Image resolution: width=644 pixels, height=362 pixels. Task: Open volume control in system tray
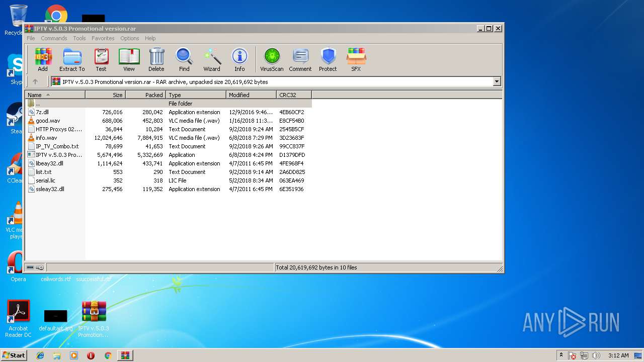(596, 355)
